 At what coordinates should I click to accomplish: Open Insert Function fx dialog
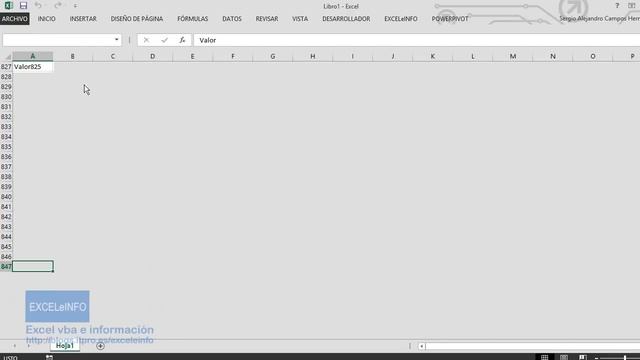[182, 40]
